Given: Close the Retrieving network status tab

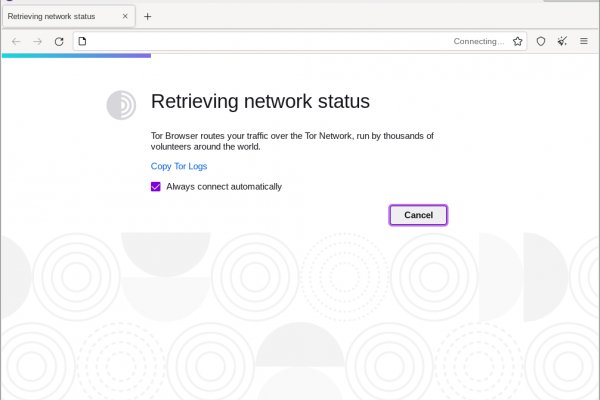Looking at the screenshot, I should tap(126, 17).
